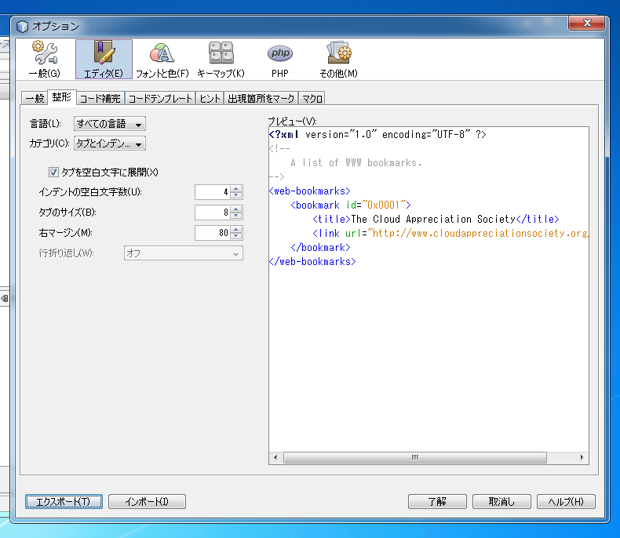Open the 言語(L) language dropdown
This screenshot has width=620, height=538.
(x=110, y=124)
